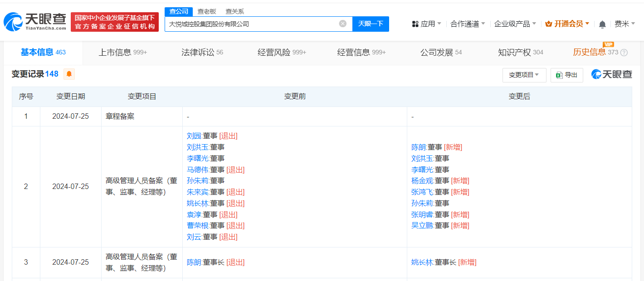Switch to the 查老板 search tab
This screenshot has height=281, width=644.
(x=206, y=11)
